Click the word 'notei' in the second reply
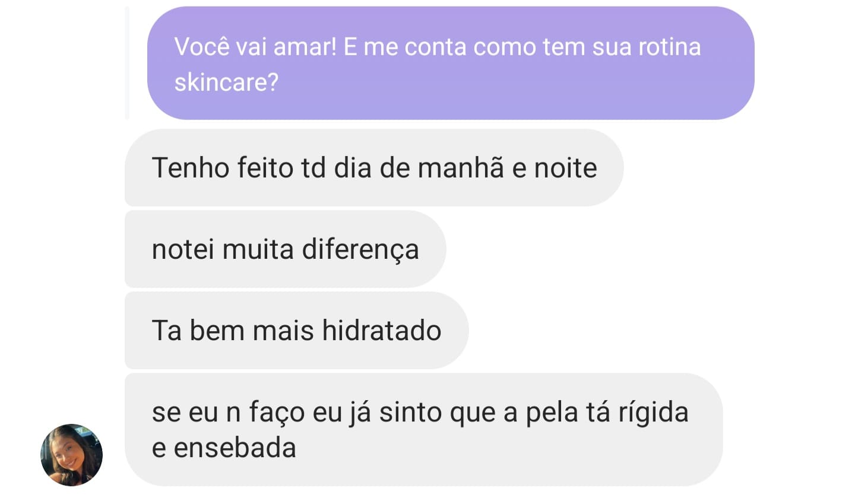This screenshot has height=504, width=855. click(x=182, y=249)
